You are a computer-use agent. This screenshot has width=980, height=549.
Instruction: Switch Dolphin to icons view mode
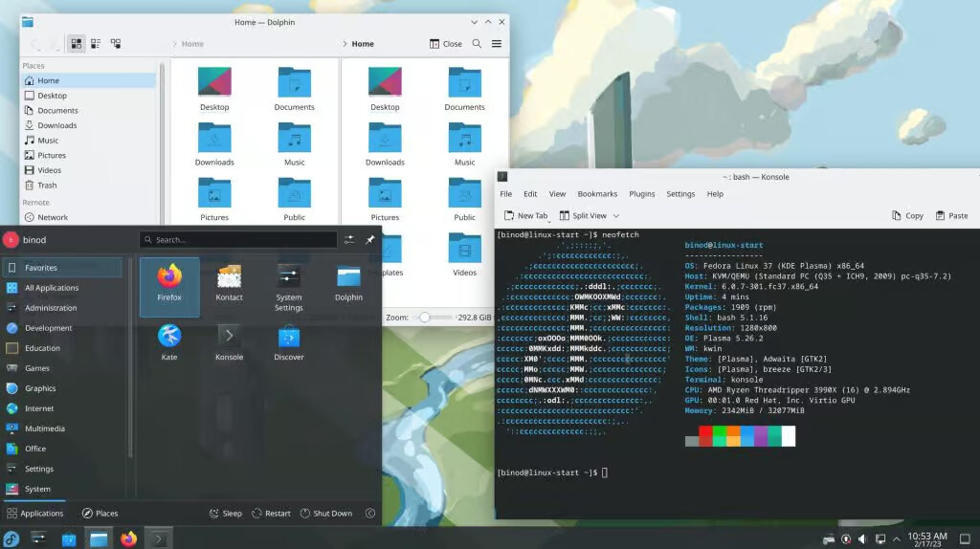click(x=77, y=44)
